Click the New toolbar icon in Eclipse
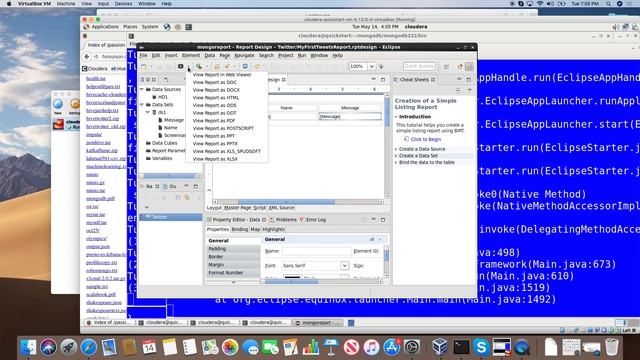Screen dimensions: 640x360 tap(144, 66)
